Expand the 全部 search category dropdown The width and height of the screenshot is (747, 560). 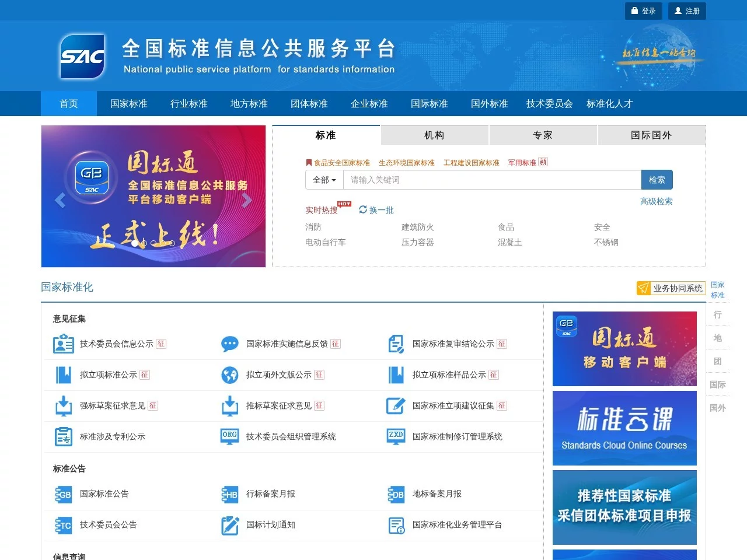tap(323, 180)
